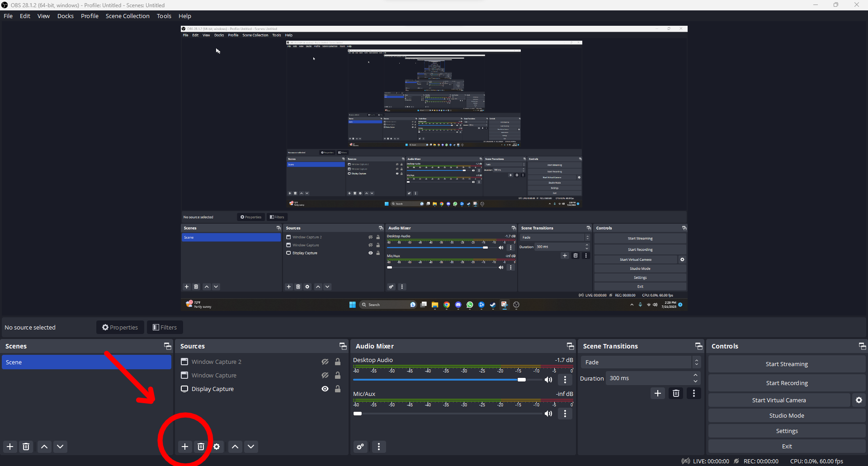The image size is (868, 466).
Task: Float the Scenes dock with its pop-out icon
Action: pyautogui.click(x=168, y=346)
